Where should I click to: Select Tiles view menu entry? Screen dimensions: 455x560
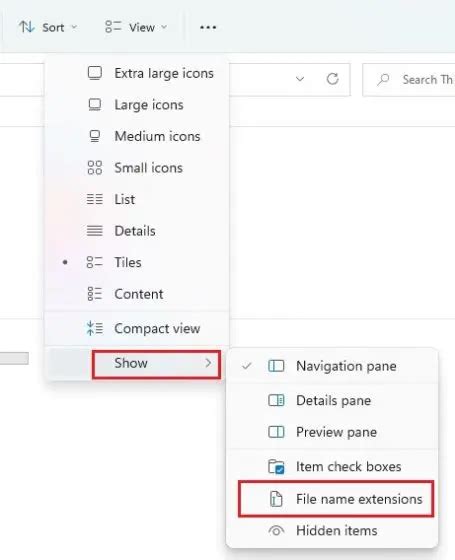(x=138, y=262)
